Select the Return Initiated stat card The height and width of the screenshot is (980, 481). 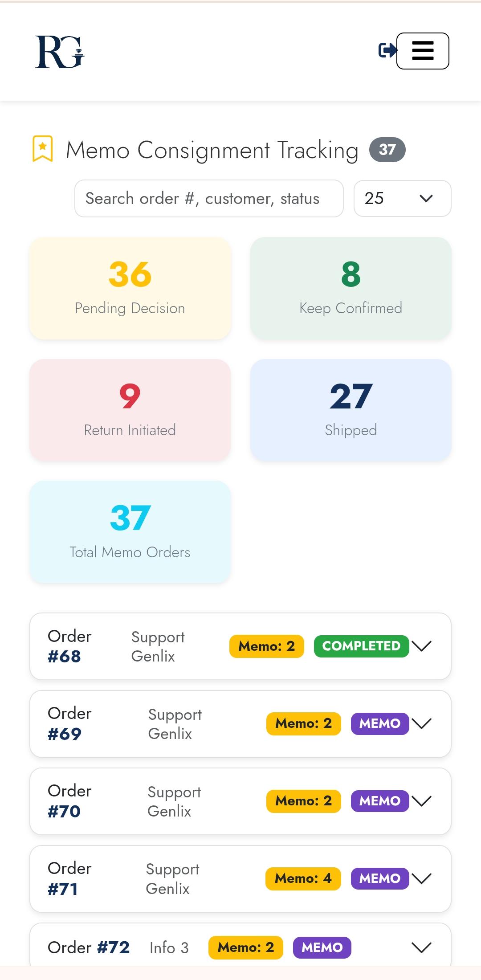[130, 409]
